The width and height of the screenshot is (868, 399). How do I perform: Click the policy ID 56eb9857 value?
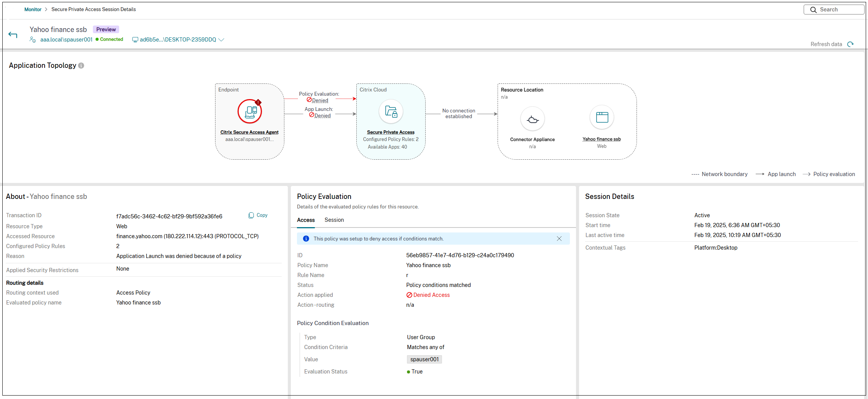[x=460, y=255]
